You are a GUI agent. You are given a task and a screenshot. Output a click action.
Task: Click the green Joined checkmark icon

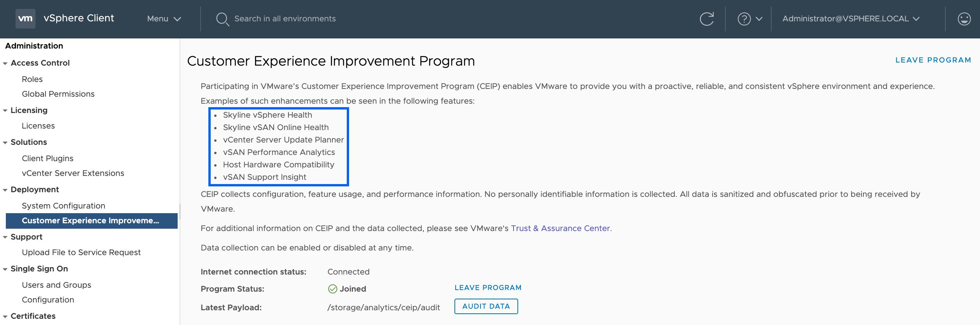(332, 289)
